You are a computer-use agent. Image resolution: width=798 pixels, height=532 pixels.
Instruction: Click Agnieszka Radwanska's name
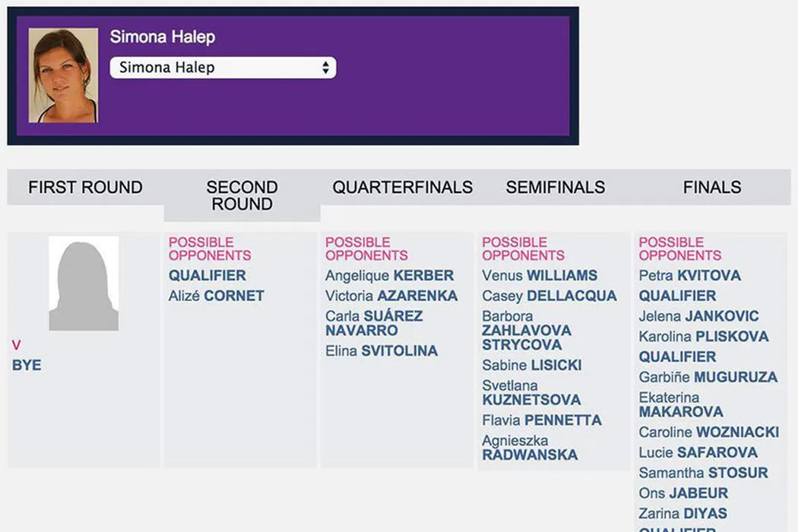(530, 448)
